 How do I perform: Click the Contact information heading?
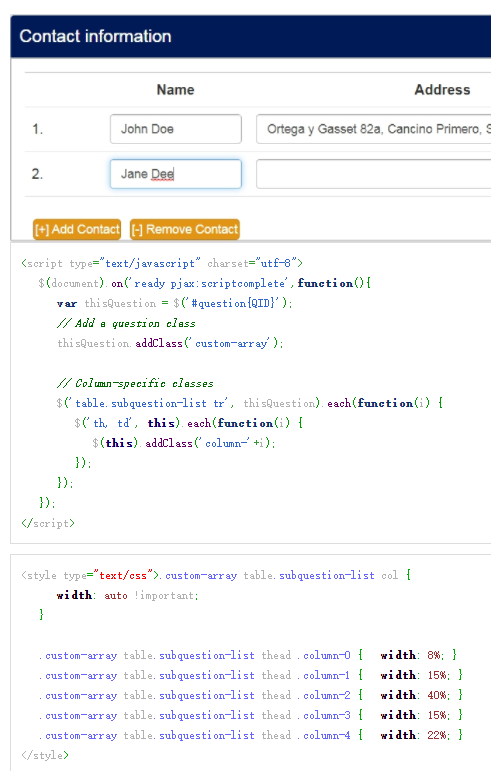coord(95,36)
